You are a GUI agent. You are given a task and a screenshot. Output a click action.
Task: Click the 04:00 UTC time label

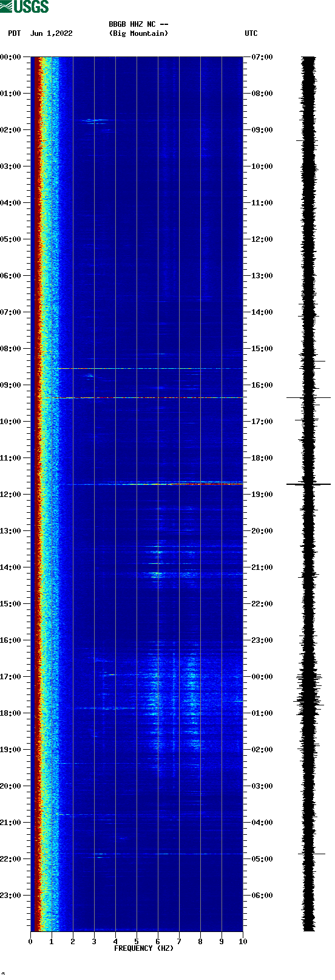262,823
